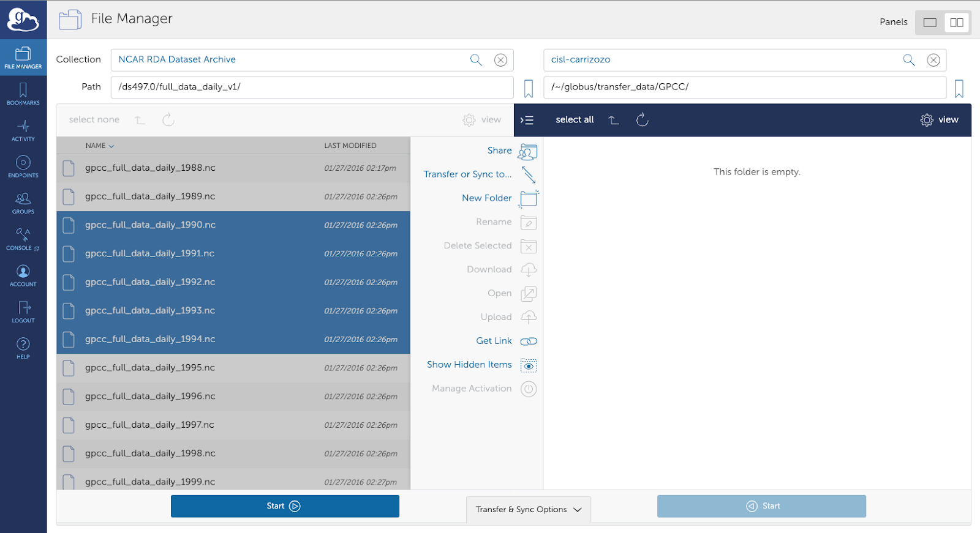This screenshot has width=980, height=533.
Task: Search the cisl-carrizozo collection
Action: tap(909, 60)
